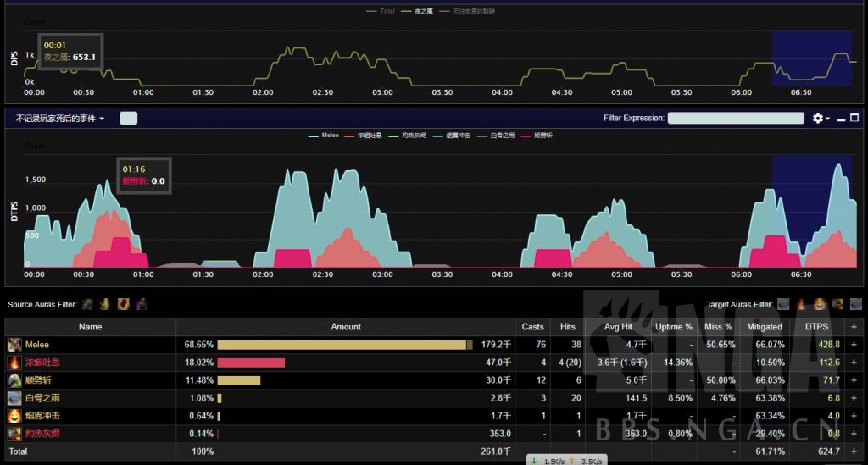Open the 顺劈斩 ability link

[x=37, y=380]
